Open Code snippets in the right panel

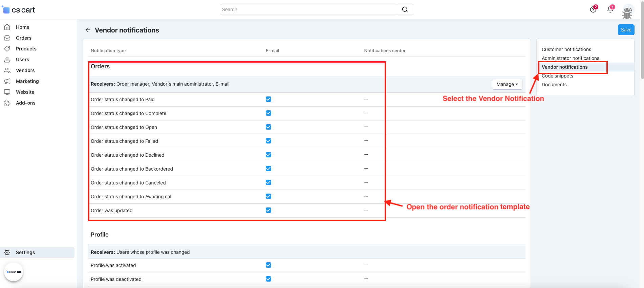[x=557, y=76]
